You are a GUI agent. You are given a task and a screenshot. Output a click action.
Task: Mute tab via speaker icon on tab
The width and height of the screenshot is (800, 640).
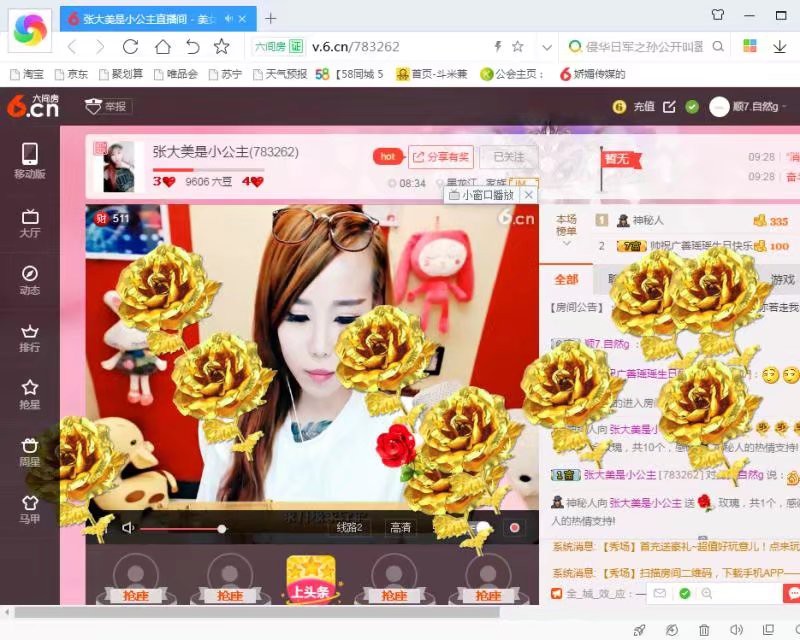[x=229, y=19]
